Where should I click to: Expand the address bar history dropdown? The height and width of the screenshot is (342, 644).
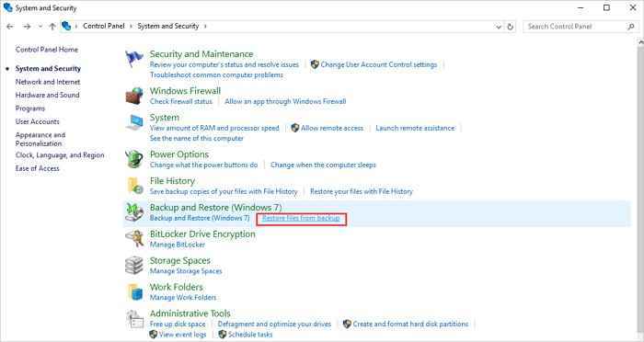(499, 27)
